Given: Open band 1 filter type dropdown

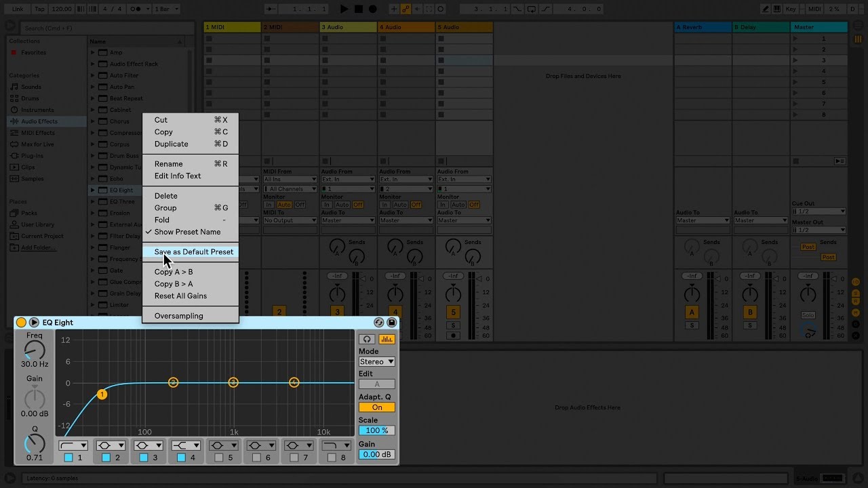Looking at the screenshot, I should pos(73,445).
